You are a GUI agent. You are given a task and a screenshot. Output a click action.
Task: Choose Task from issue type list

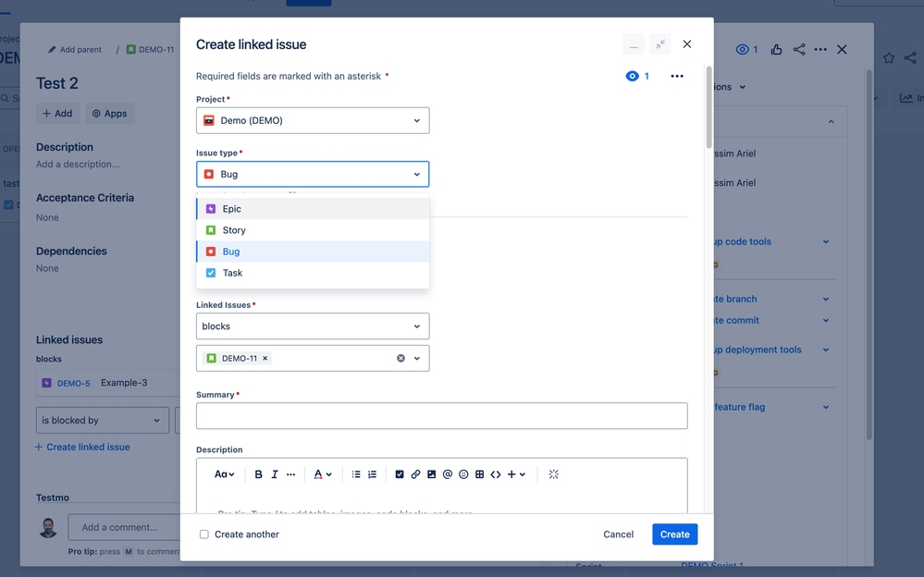coord(313,273)
